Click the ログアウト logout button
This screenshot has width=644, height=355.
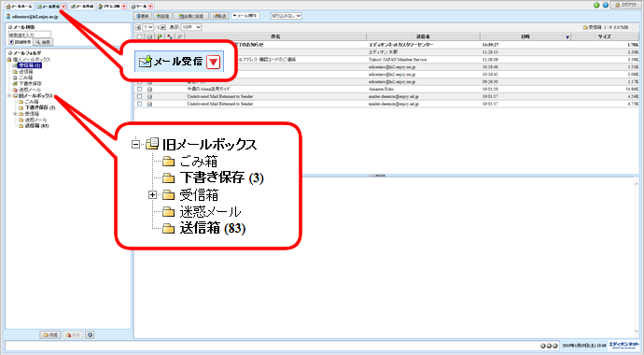626,6
